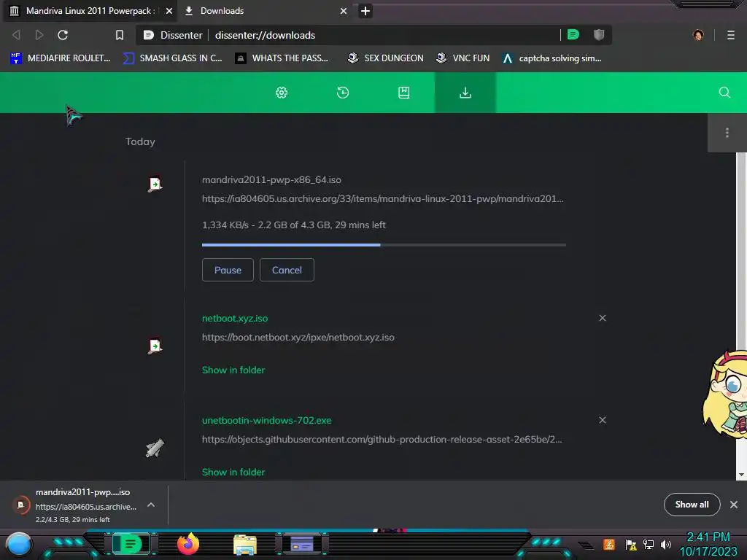Pause the mandriva2011 download
Image resolution: width=747 pixels, height=560 pixels.
(228, 270)
